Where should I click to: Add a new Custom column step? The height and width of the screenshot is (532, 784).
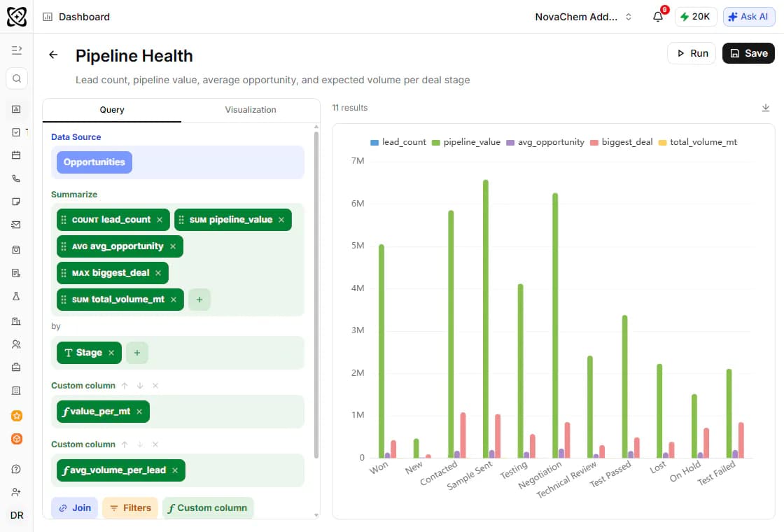(208, 508)
